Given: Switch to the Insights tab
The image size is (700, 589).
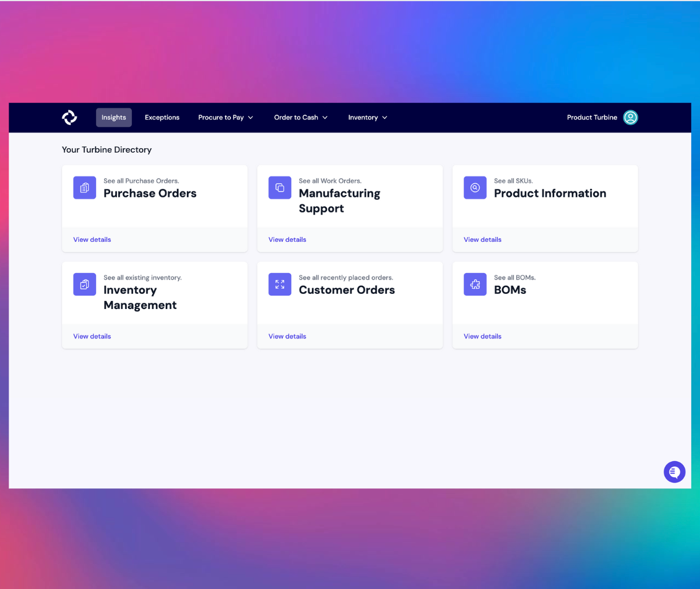Looking at the screenshot, I should 114,117.
